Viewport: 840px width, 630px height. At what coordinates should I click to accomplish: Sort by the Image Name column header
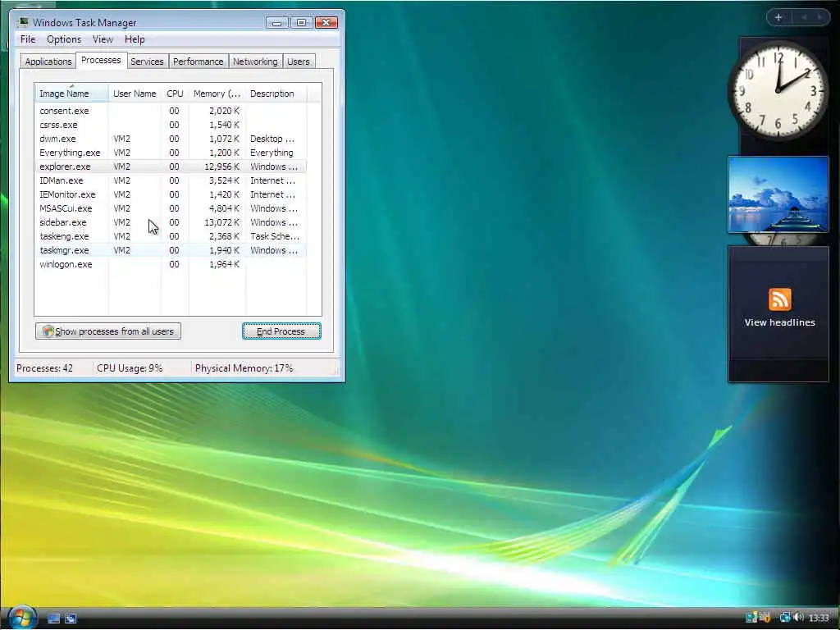tap(71, 94)
